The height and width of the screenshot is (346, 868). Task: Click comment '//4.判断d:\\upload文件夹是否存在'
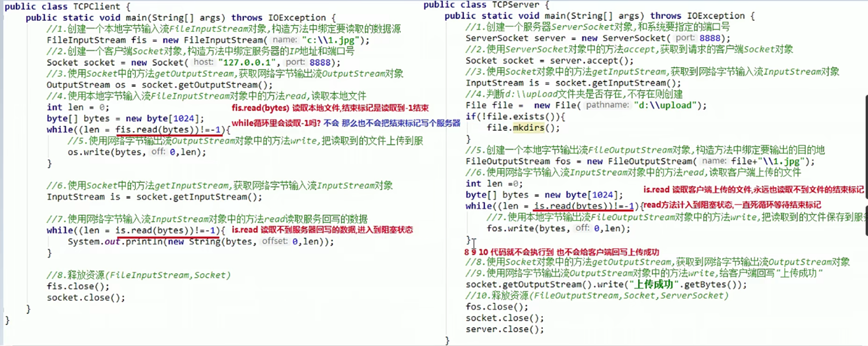[x=574, y=95]
